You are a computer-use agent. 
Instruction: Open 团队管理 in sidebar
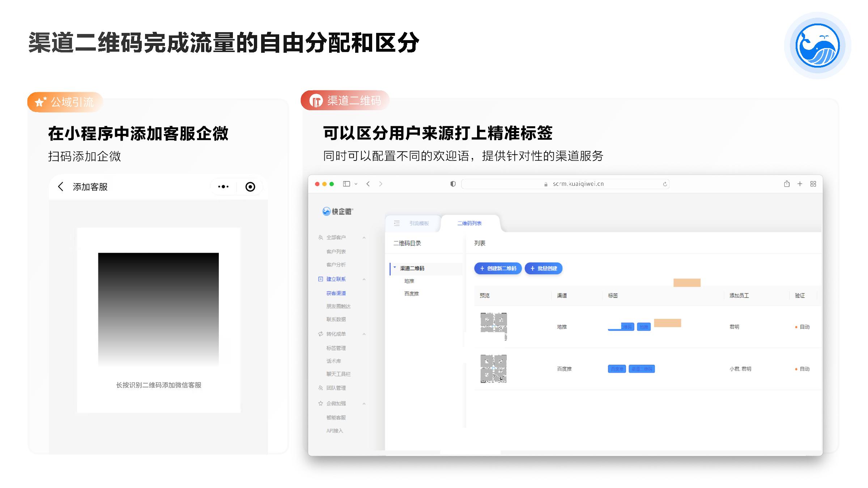point(336,388)
